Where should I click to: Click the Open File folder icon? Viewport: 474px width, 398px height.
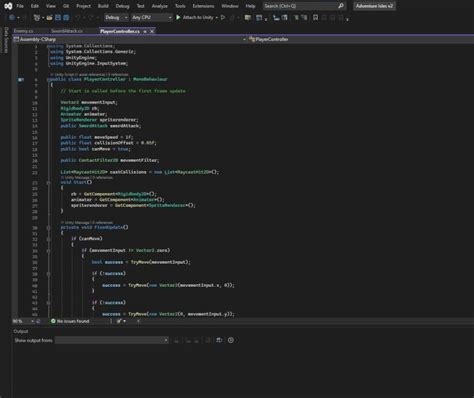(49, 17)
